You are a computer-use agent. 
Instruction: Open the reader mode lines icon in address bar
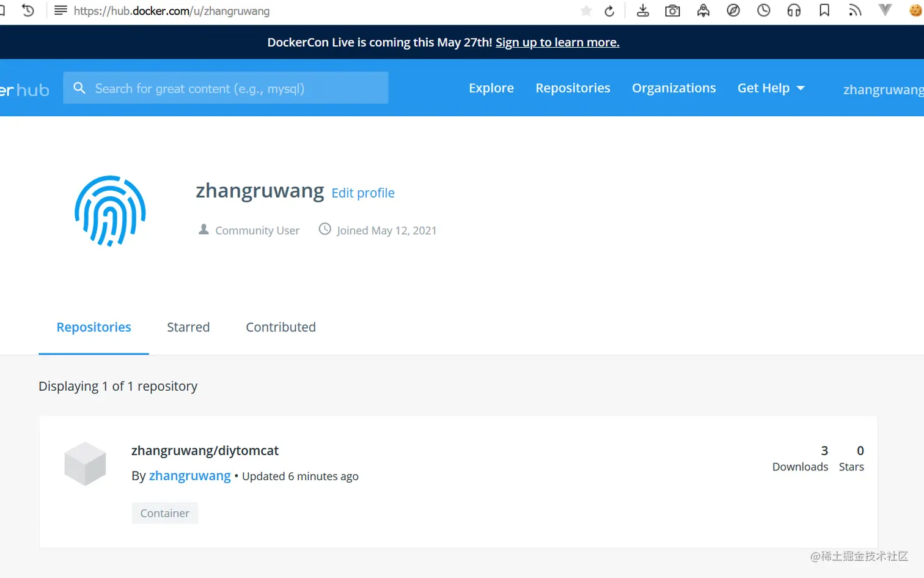61,10
